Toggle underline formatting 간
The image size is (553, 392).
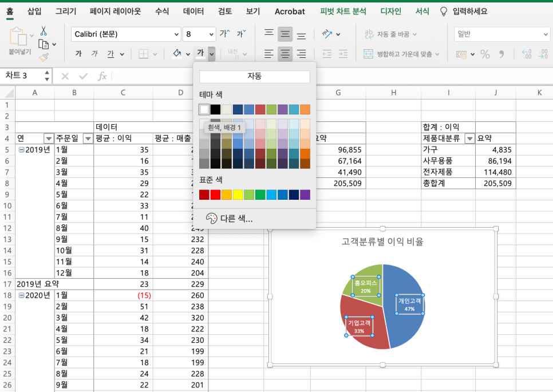[x=110, y=54]
